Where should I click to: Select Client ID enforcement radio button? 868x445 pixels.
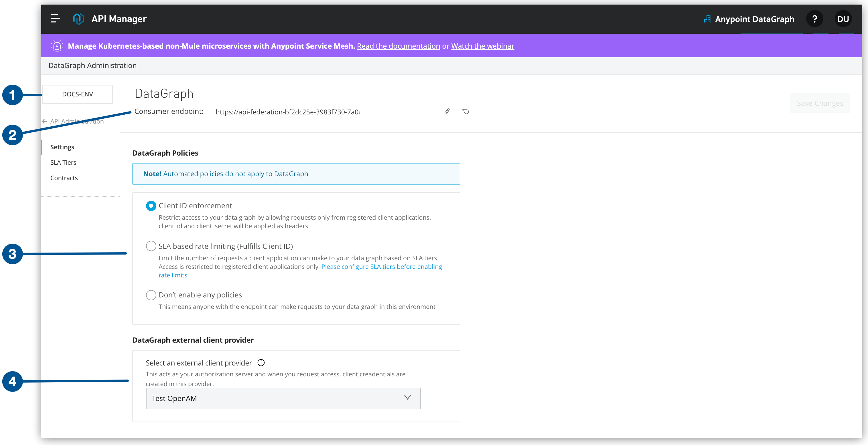coord(151,205)
